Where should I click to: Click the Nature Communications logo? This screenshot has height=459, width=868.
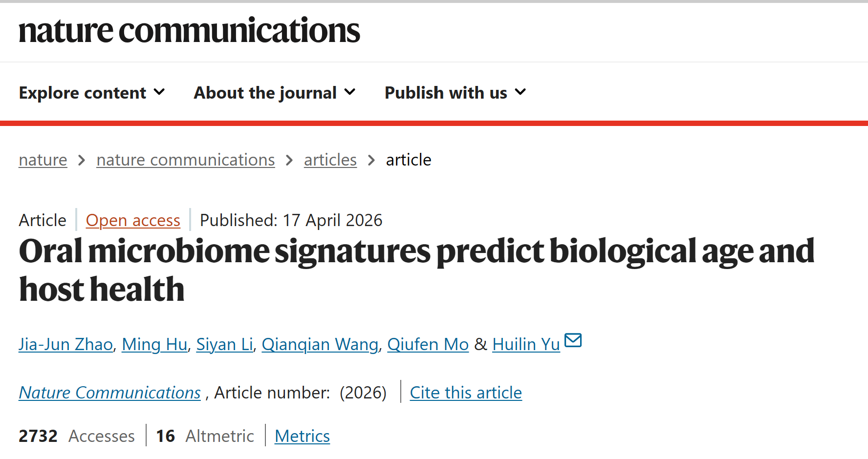tap(189, 30)
